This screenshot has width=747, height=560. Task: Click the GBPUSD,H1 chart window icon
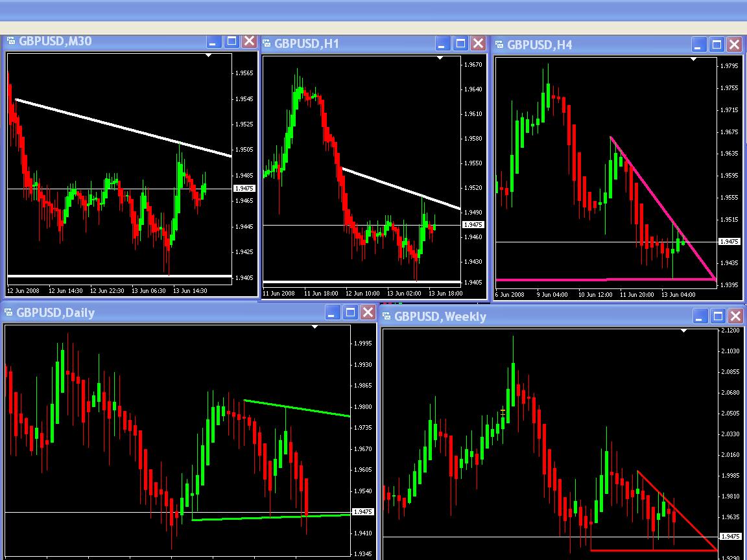point(267,44)
